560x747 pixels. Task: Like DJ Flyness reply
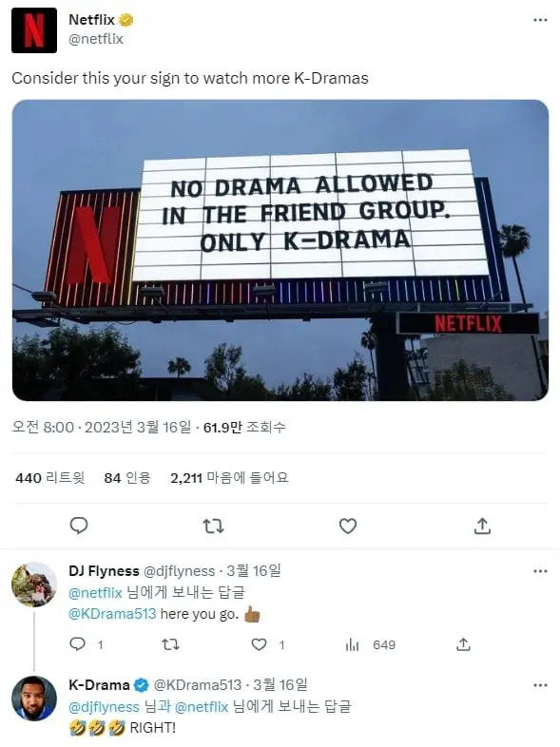[x=259, y=645]
